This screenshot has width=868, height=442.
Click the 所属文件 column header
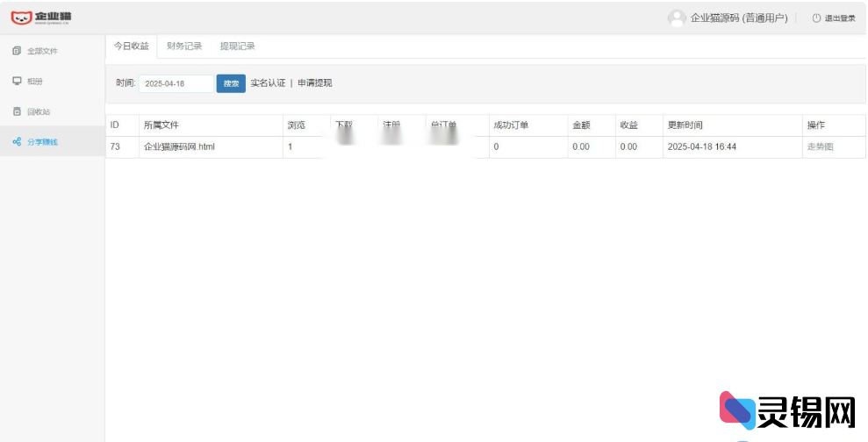click(x=161, y=125)
